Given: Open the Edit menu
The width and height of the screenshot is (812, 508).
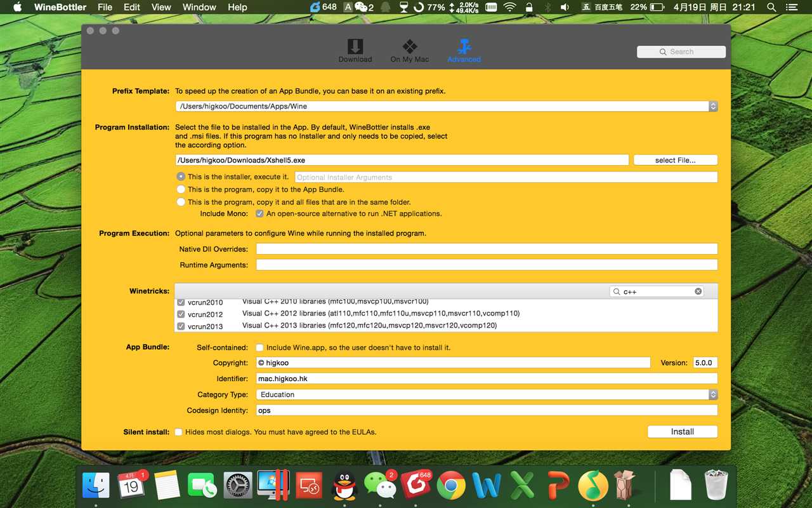Looking at the screenshot, I should [132, 7].
